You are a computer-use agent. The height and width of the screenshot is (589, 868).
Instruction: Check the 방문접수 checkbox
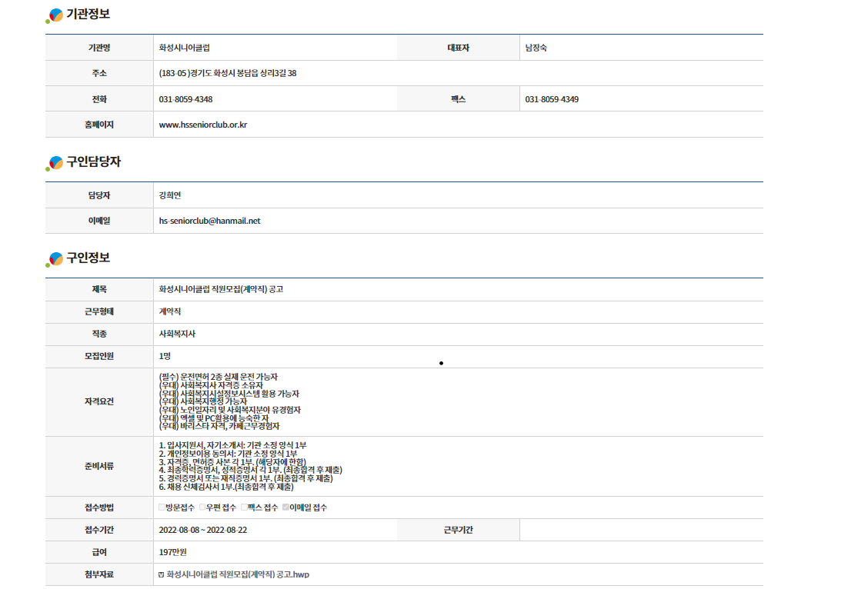coord(162,507)
